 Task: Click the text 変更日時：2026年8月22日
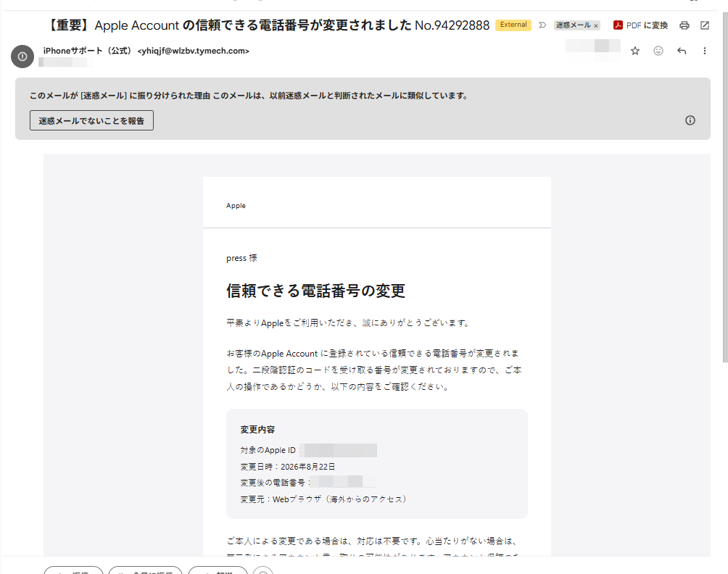[288, 467]
